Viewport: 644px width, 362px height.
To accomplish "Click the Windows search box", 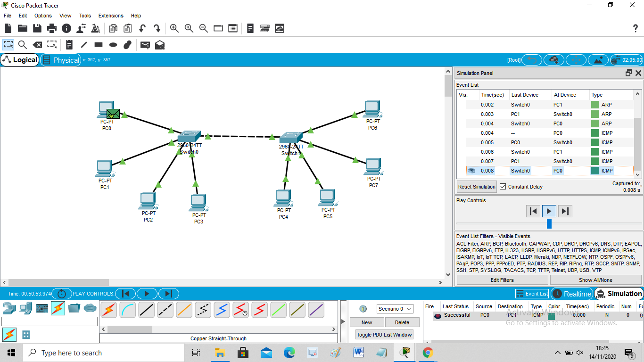I will (103, 353).
